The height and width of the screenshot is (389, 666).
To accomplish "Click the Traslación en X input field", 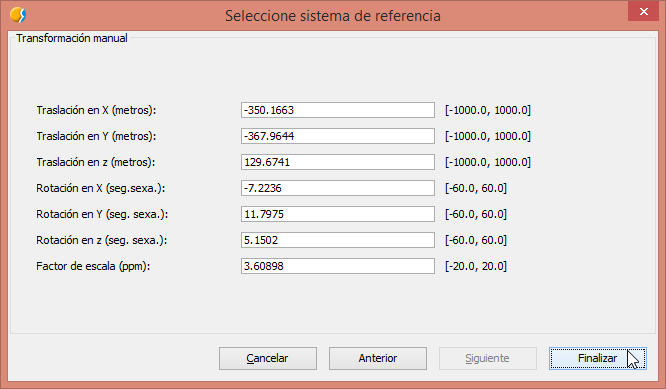I will coord(338,110).
